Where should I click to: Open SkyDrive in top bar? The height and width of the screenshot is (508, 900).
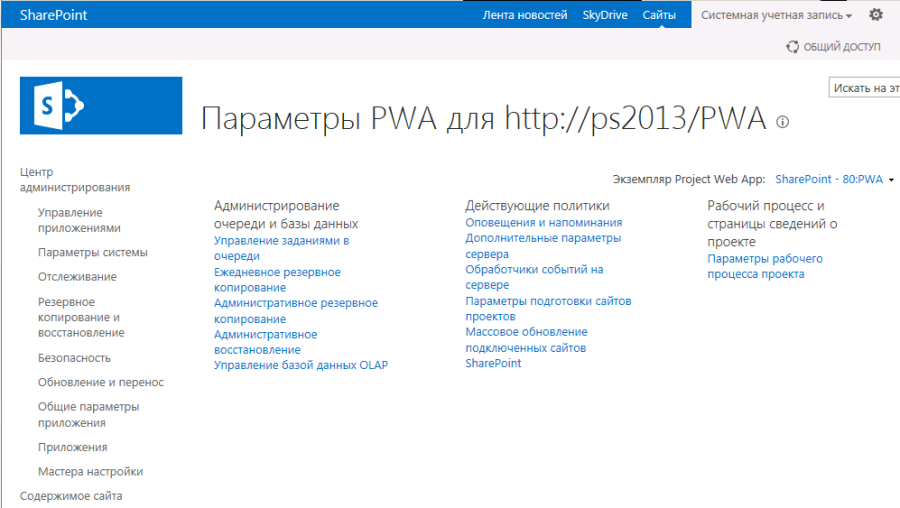pos(605,15)
